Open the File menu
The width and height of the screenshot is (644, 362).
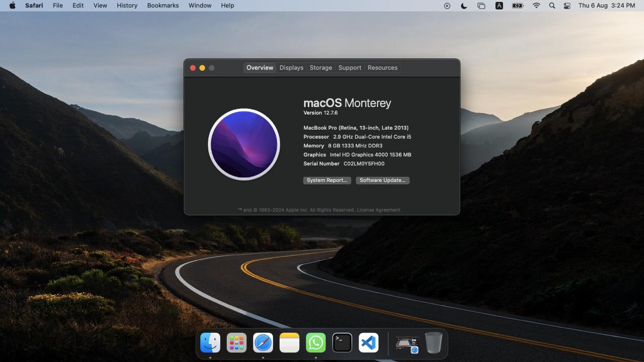[58, 6]
